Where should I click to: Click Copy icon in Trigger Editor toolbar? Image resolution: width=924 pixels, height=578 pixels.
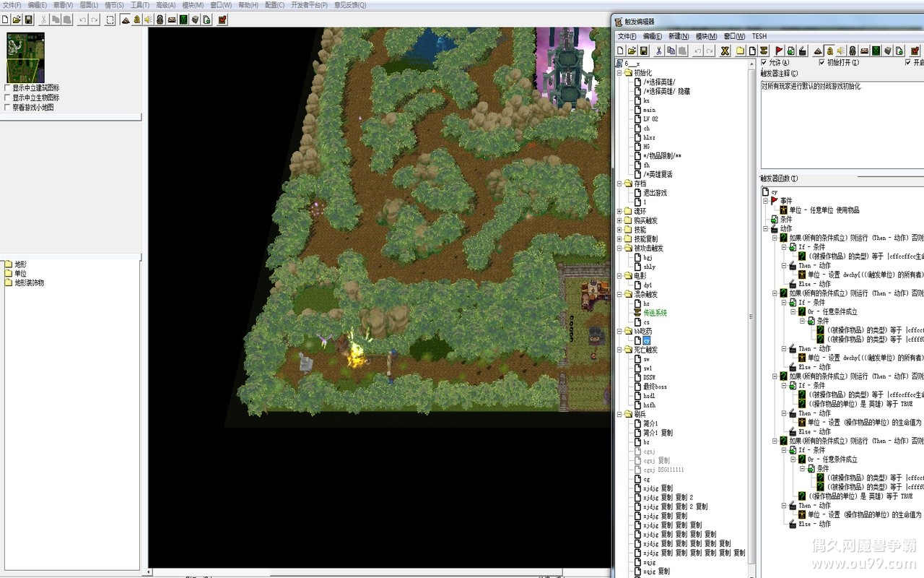(671, 51)
